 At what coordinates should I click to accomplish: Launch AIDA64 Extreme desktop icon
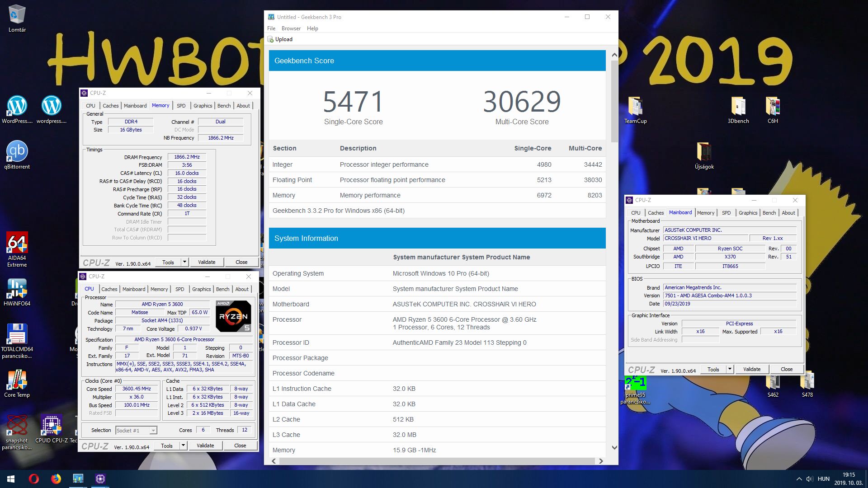point(17,249)
